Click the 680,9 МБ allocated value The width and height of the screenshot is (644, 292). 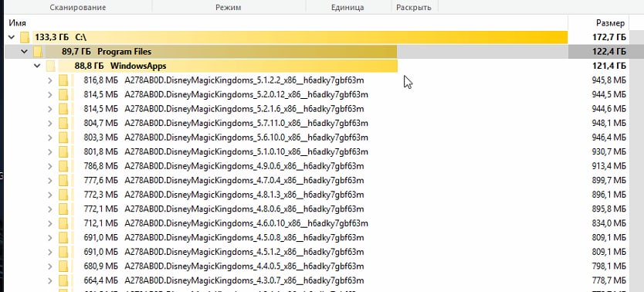[x=100, y=267]
